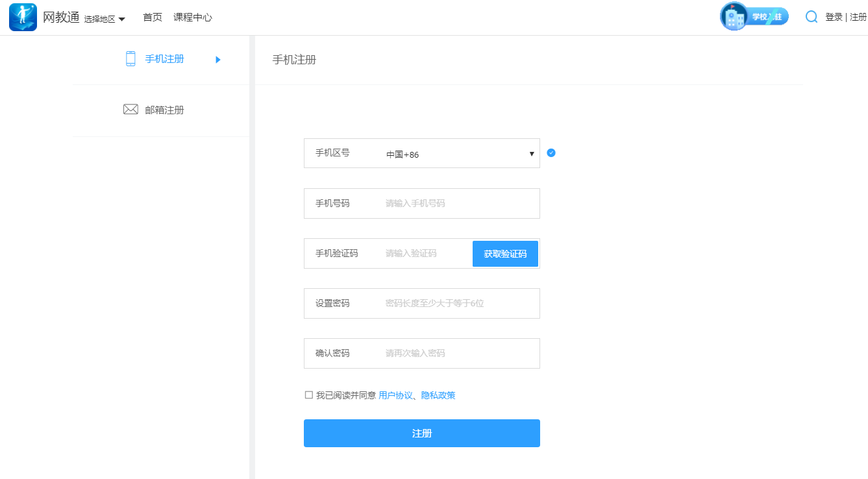Tick the agreement checkbox 我已阅读并同意

click(x=308, y=395)
